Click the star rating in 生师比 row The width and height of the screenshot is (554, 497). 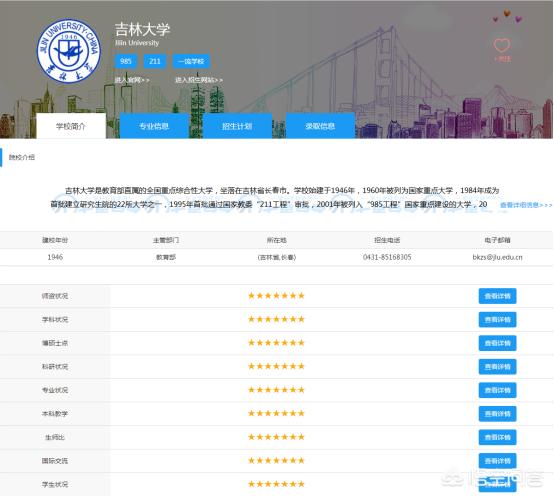coord(276,437)
